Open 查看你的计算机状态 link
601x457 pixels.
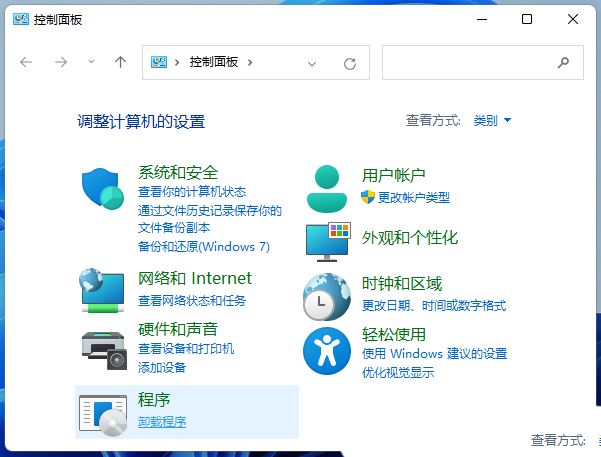tap(192, 191)
